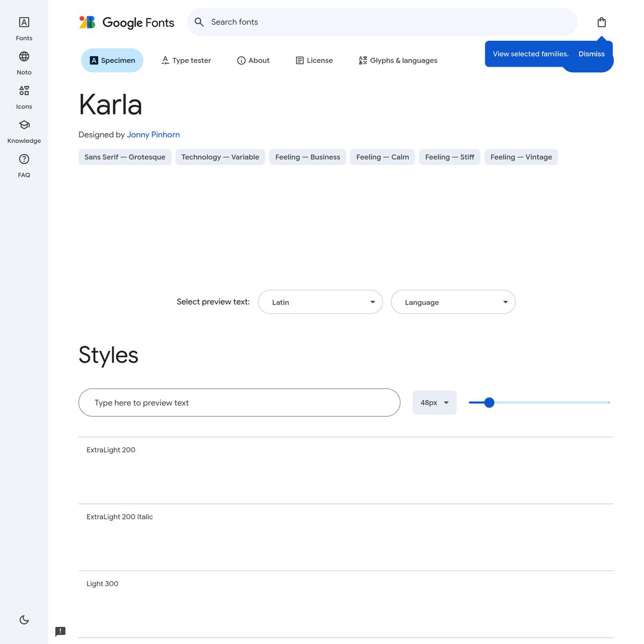
Task: Expand the Latin preview text dropdown
Action: pyautogui.click(x=320, y=302)
